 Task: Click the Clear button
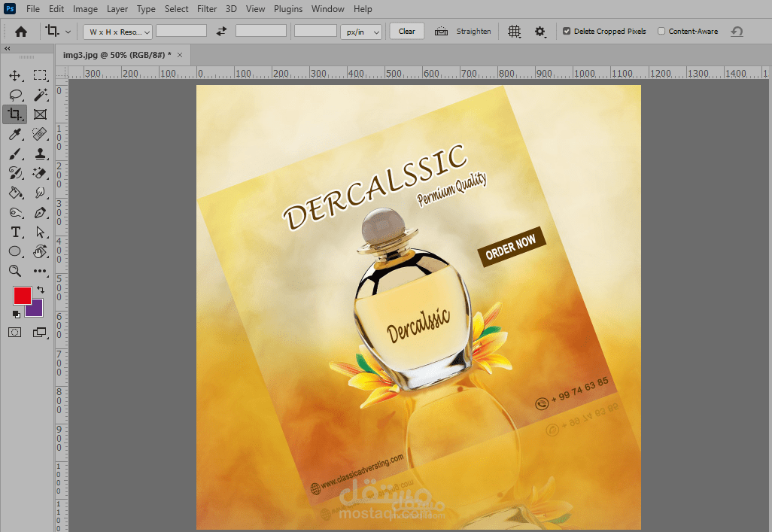[x=406, y=31]
